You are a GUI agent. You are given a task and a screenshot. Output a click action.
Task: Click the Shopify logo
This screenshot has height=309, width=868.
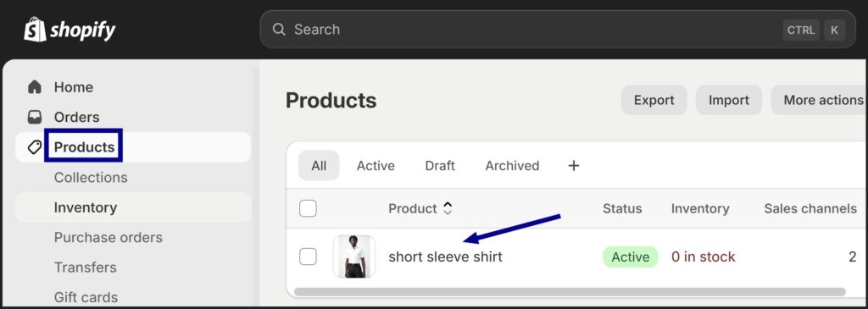[70, 30]
